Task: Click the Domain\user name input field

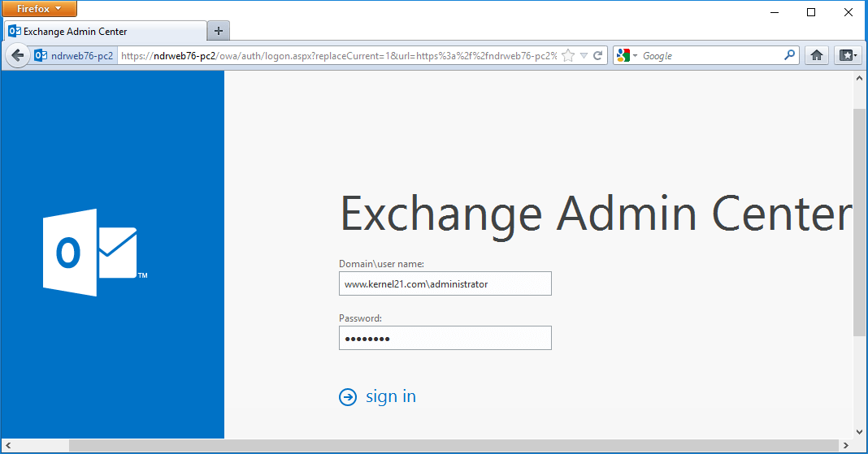Action: pyautogui.click(x=445, y=283)
